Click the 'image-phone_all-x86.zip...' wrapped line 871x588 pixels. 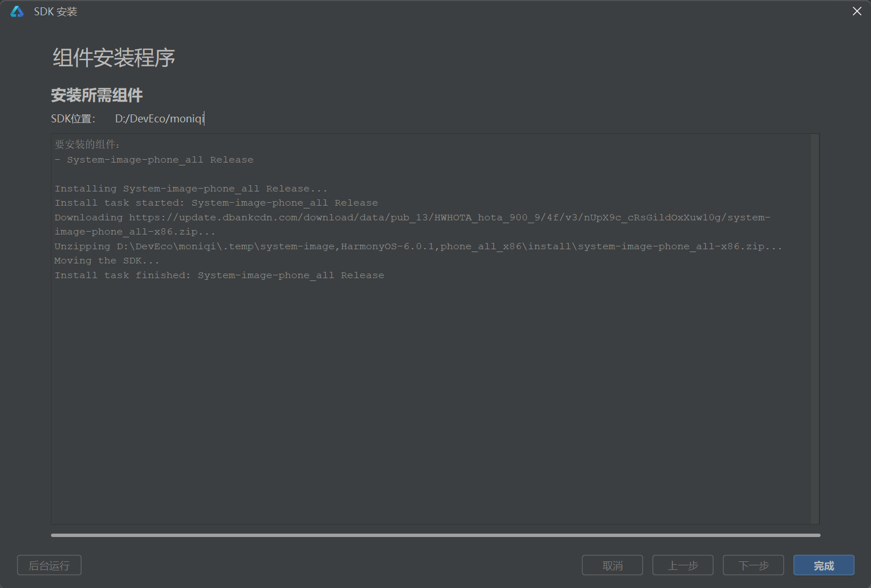pyautogui.click(x=135, y=232)
